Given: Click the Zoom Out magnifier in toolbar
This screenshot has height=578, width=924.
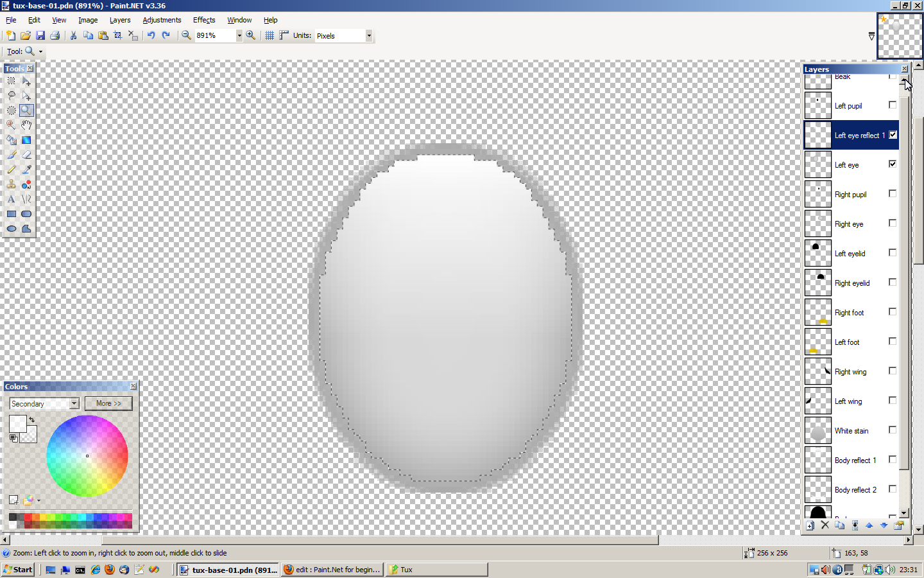Looking at the screenshot, I should click(186, 35).
